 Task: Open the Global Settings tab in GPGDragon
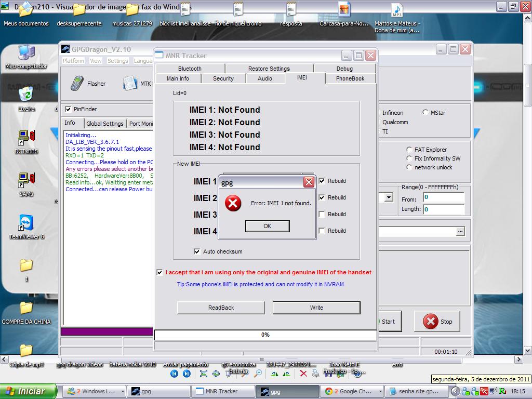coord(105,124)
